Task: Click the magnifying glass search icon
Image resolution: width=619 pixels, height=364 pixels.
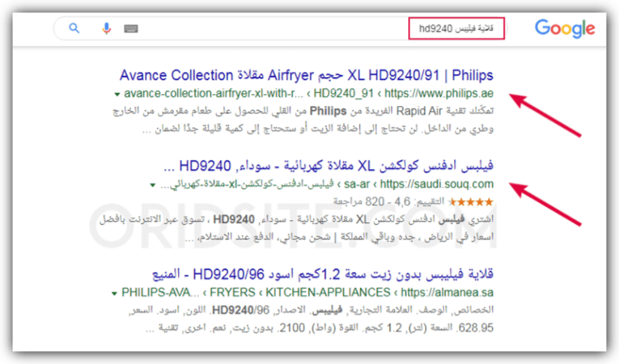Action: (x=74, y=28)
